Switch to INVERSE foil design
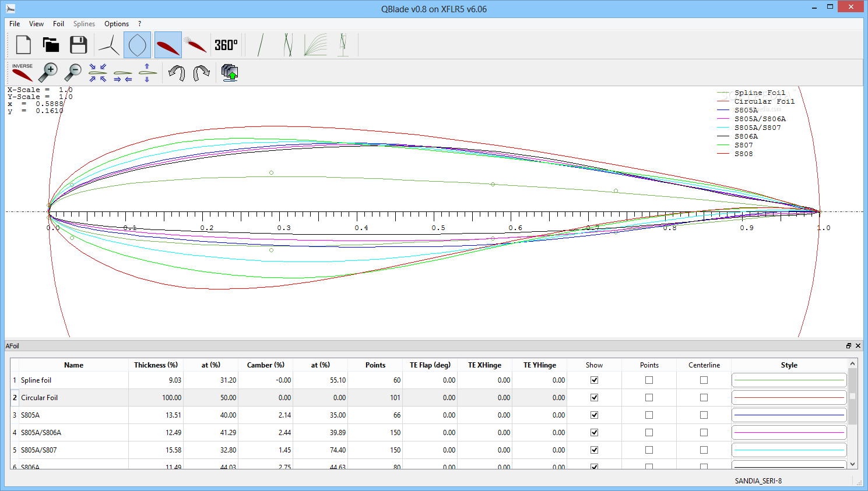Screen dimensions: 868x491 pyautogui.click(x=22, y=73)
